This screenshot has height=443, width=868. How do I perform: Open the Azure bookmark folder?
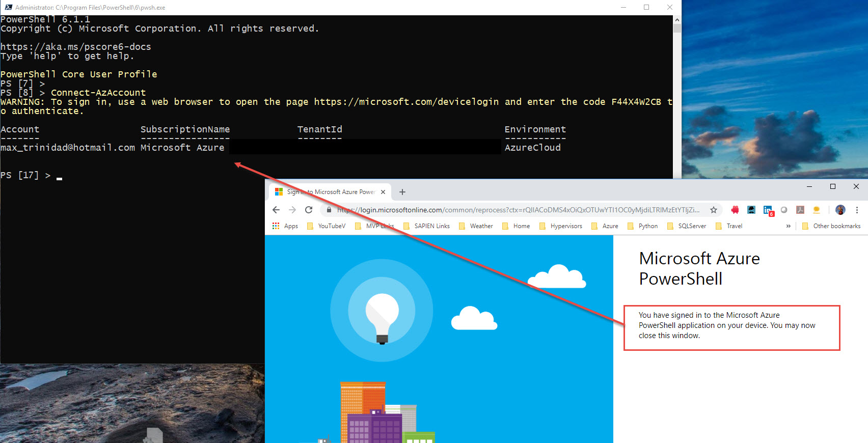click(605, 226)
